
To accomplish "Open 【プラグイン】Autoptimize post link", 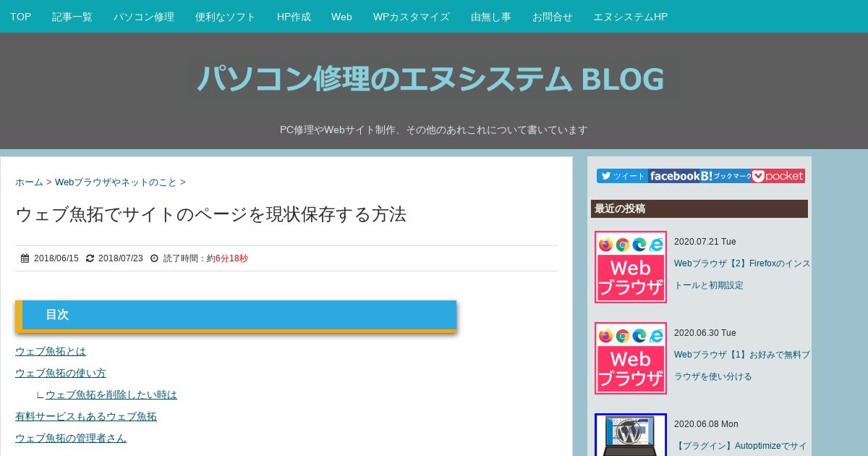I will coord(741,446).
